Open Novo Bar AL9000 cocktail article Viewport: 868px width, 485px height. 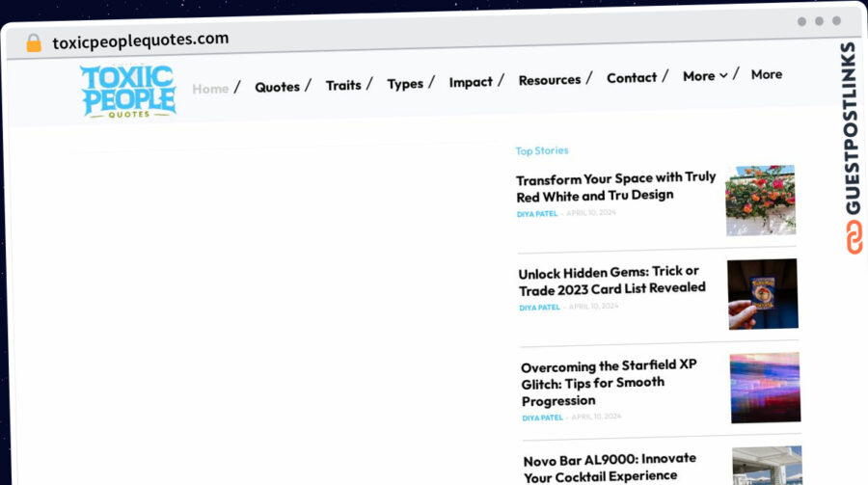610,468
